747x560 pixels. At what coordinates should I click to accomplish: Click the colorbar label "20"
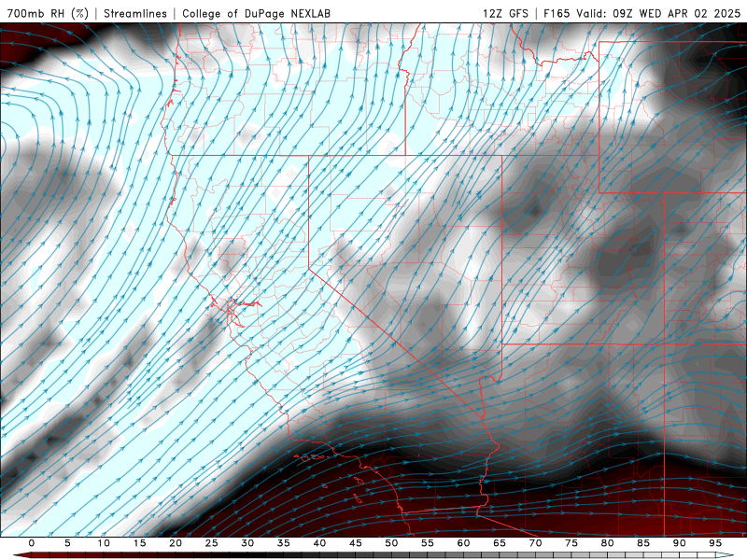tap(176, 543)
